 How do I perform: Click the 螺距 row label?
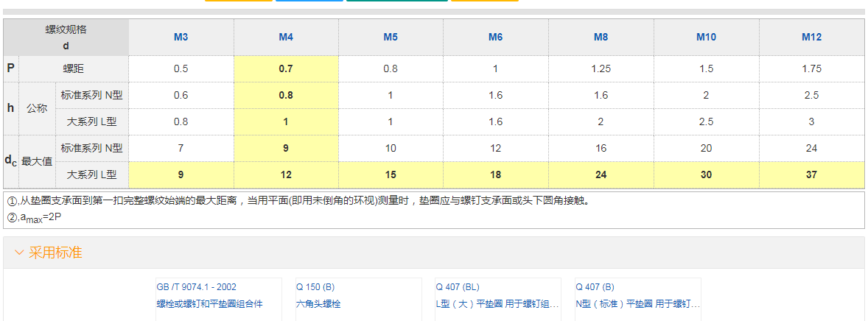[74, 68]
